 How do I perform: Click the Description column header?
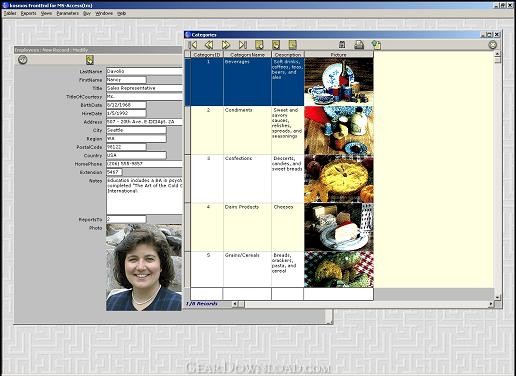click(288, 54)
